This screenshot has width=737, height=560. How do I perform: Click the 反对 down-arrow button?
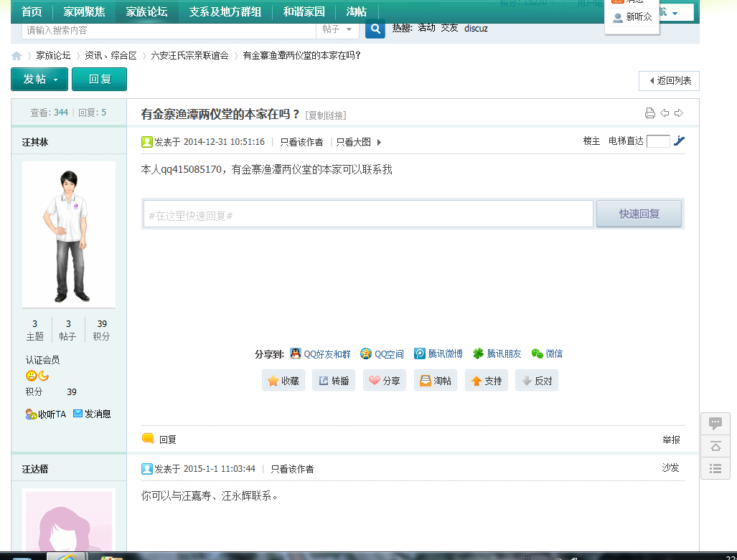[536, 381]
